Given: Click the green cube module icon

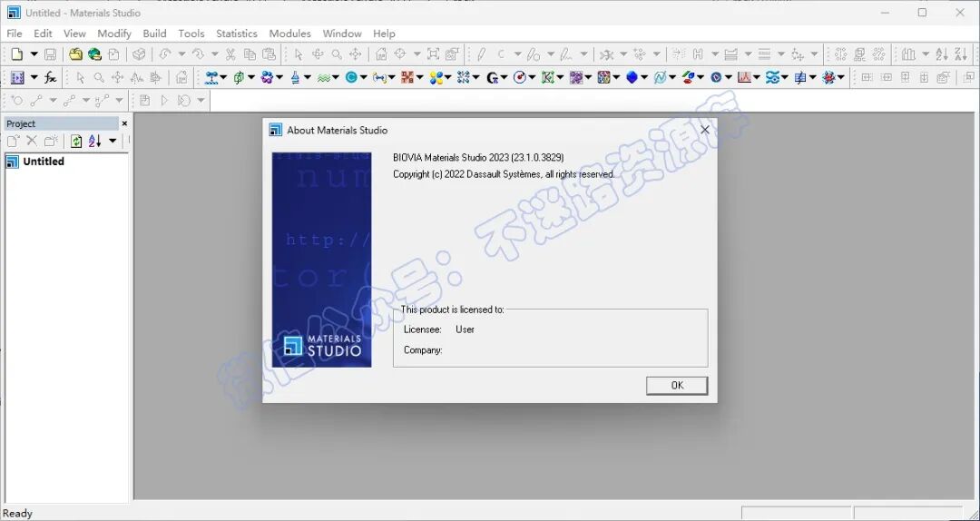Looking at the screenshot, I should (238, 77).
